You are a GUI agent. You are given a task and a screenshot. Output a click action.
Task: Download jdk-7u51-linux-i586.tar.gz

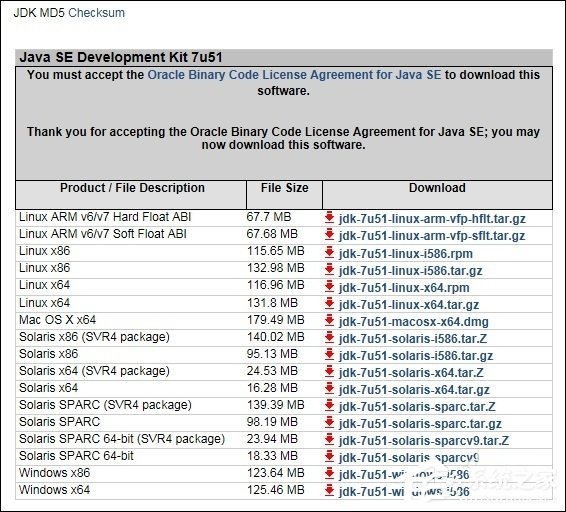(410, 270)
